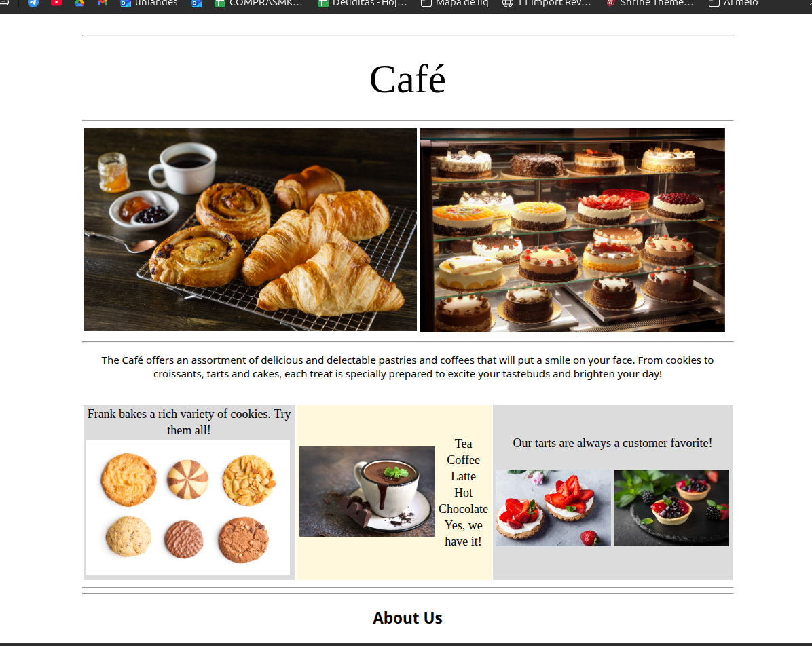Screen dimensions: 812x646
Task: Click the berry tarts on slate image
Action: pyautogui.click(x=671, y=508)
